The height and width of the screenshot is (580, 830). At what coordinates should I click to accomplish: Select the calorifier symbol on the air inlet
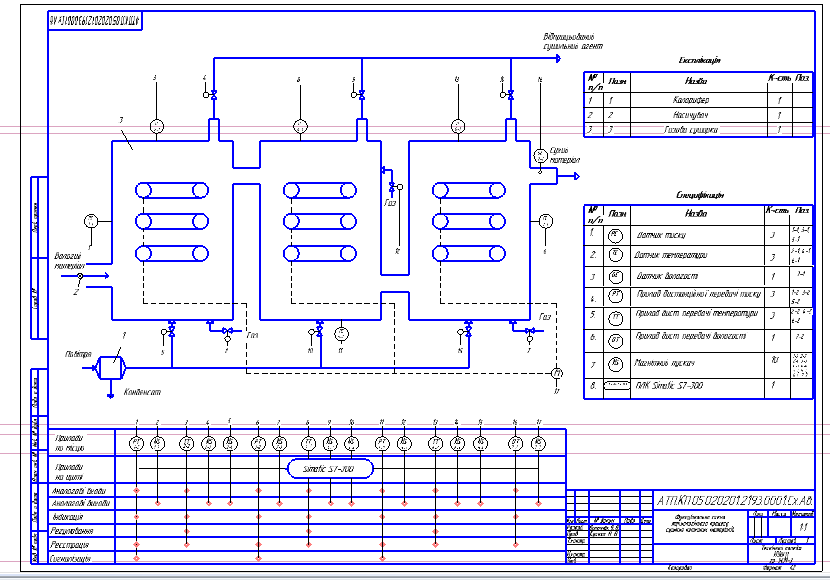click(111, 367)
